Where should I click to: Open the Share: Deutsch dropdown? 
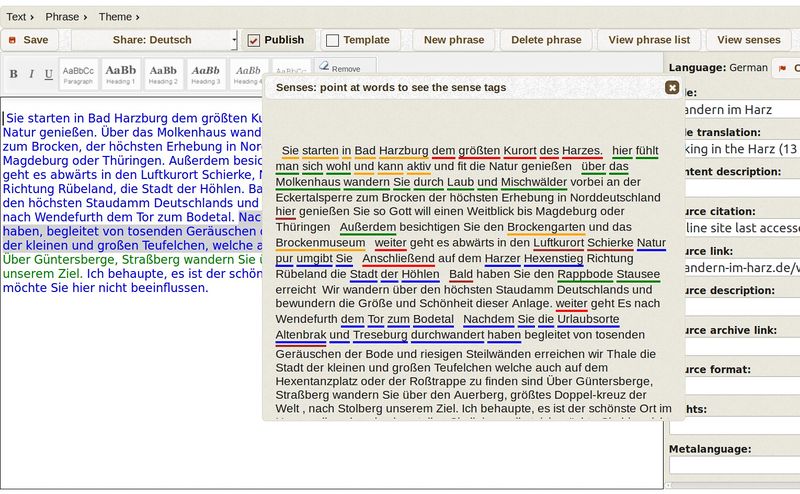click(x=154, y=40)
